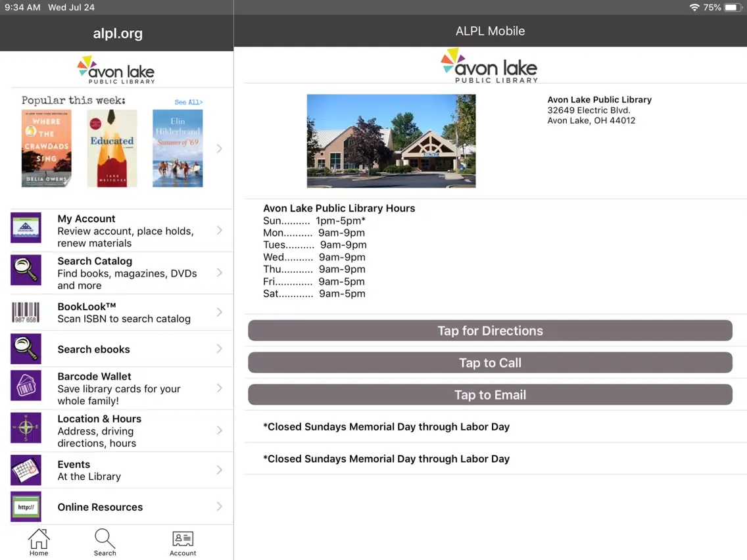Open the Educated book cover
Viewport: 747px width, 560px height.
click(x=112, y=148)
